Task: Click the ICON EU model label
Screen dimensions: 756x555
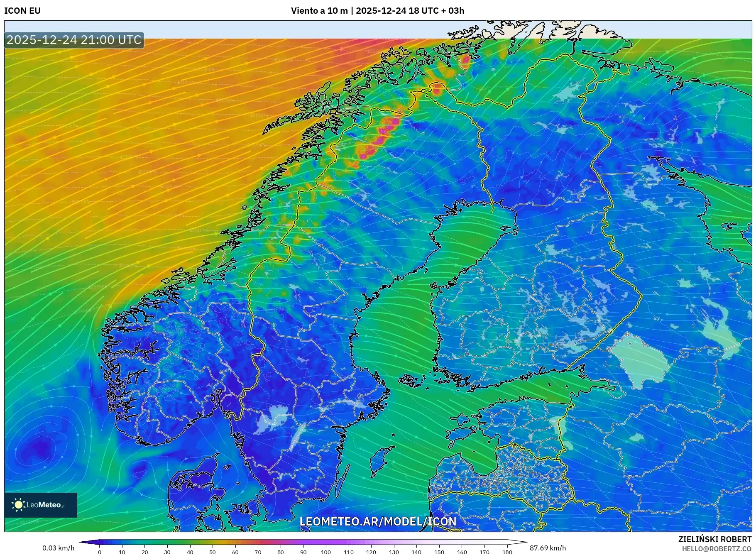Action: point(22,11)
